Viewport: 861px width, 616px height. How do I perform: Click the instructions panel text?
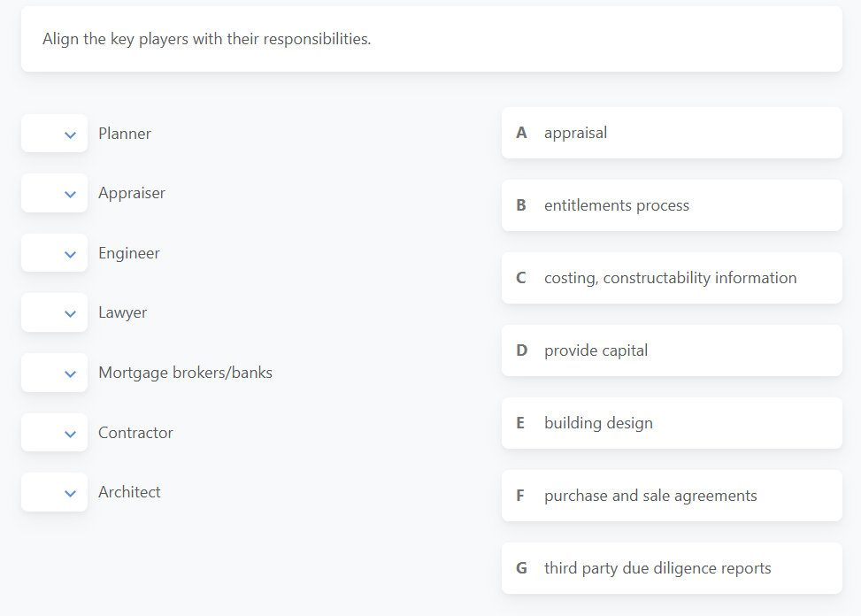tap(207, 39)
